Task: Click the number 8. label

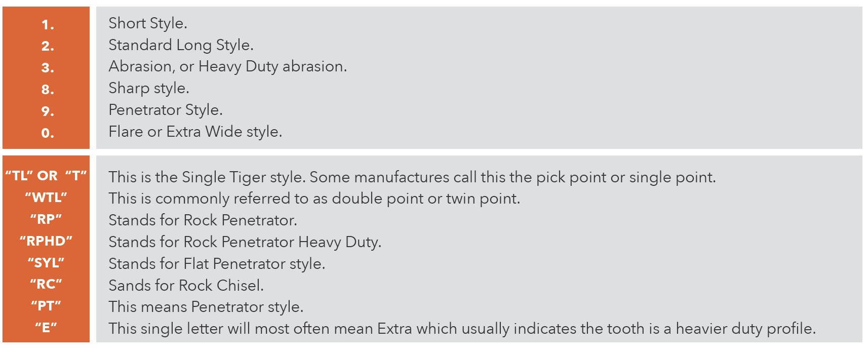Action: 48,90
